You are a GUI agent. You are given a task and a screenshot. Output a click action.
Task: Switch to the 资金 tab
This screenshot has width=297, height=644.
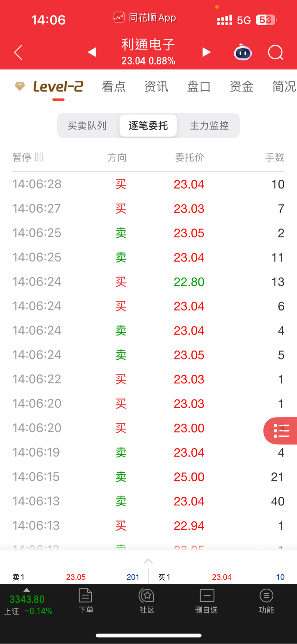click(242, 86)
